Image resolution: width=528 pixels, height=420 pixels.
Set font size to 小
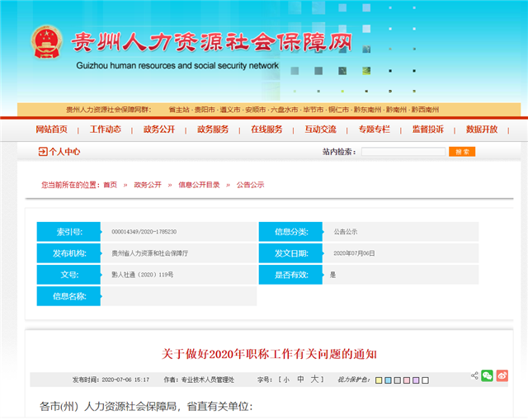tap(286, 380)
